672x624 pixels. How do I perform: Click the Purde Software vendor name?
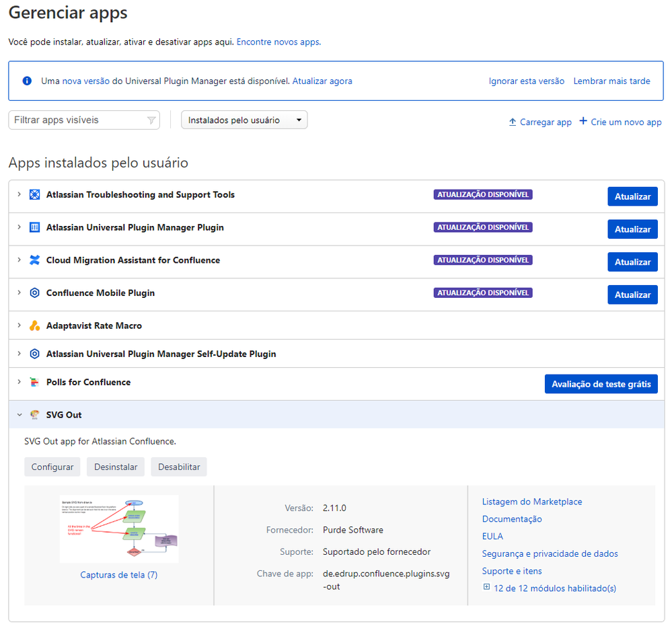pos(352,530)
